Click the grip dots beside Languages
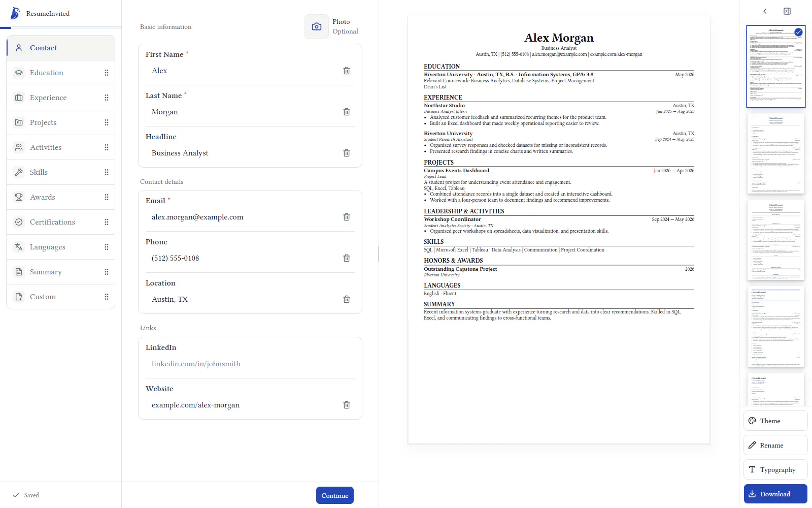 [x=107, y=247]
